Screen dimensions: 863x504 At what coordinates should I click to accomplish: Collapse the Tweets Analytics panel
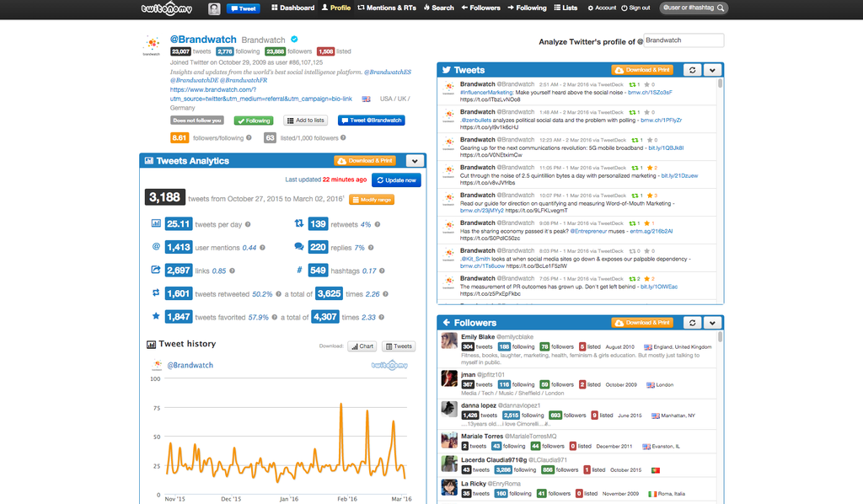tap(414, 160)
